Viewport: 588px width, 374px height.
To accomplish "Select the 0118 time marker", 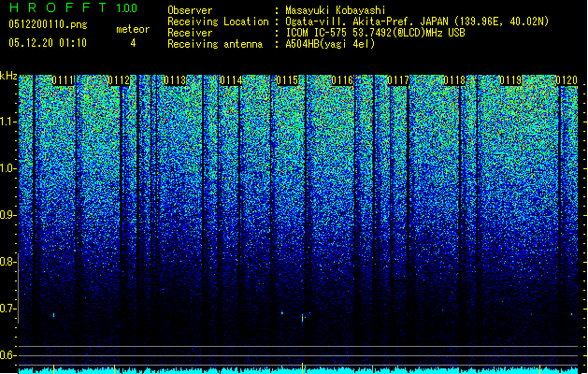I will click(x=454, y=80).
